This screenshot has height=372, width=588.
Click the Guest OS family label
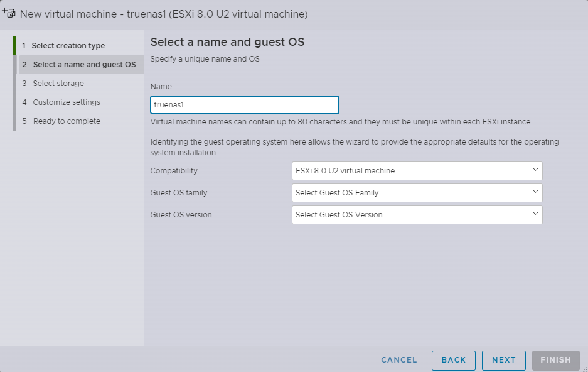tap(179, 193)
